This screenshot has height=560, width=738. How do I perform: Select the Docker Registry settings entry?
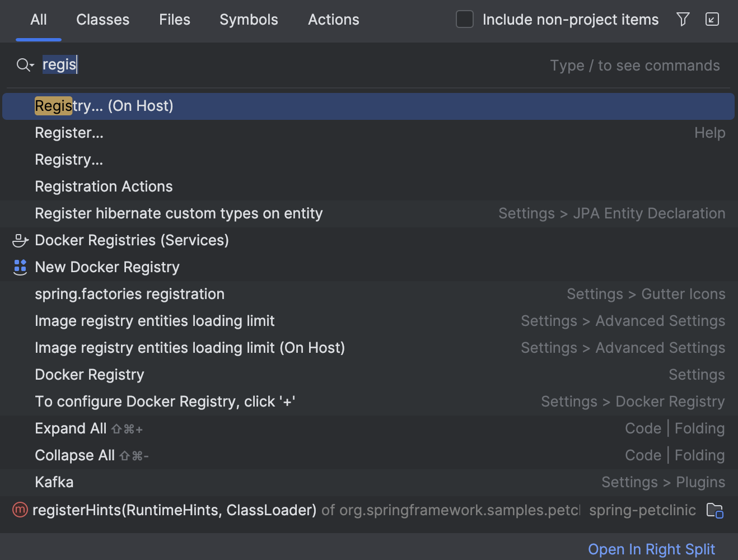click(x=90, y=374)
